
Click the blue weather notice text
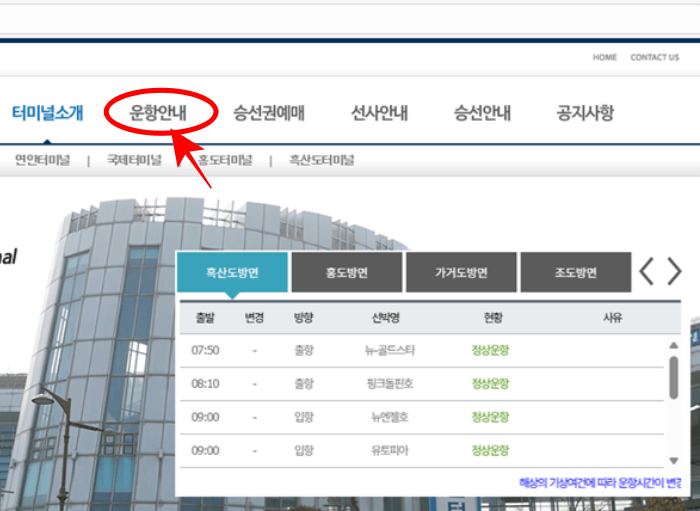(600, 483)
